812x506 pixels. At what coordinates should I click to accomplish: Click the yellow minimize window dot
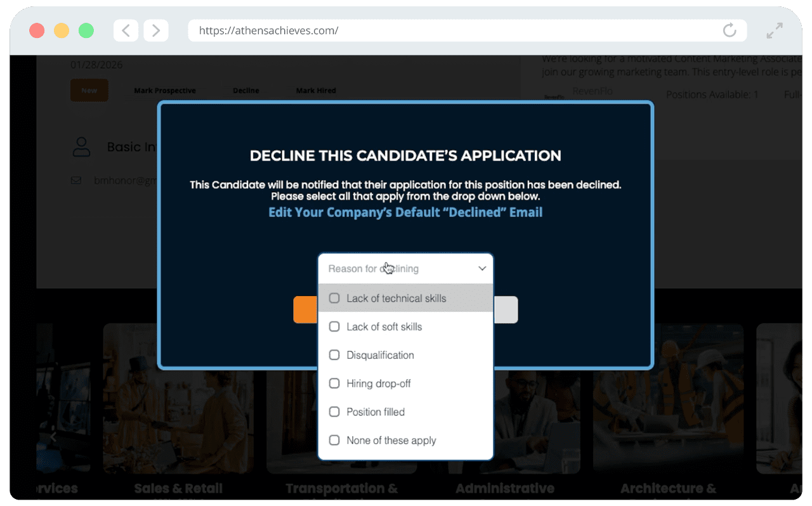(62, 30)
